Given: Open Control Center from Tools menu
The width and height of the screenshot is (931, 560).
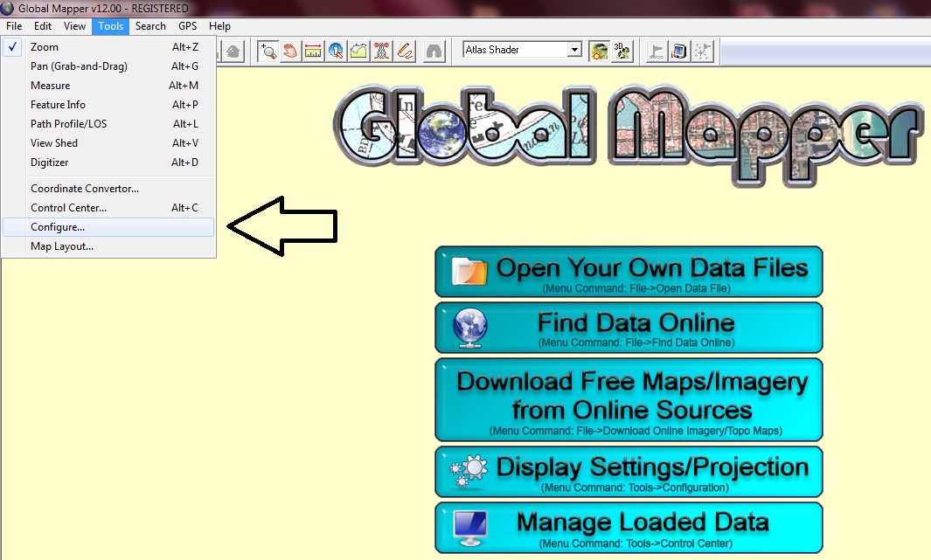Looking at the screenshot, I should 108,208.
